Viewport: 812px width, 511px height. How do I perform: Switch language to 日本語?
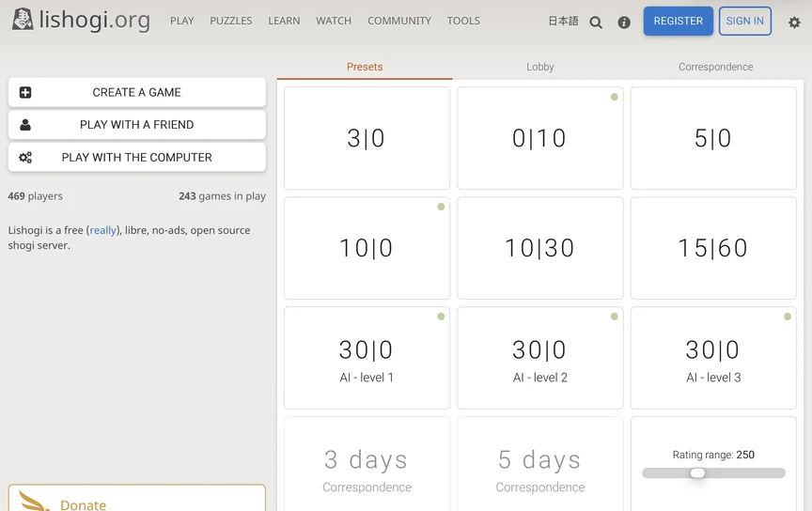point(563,21)
